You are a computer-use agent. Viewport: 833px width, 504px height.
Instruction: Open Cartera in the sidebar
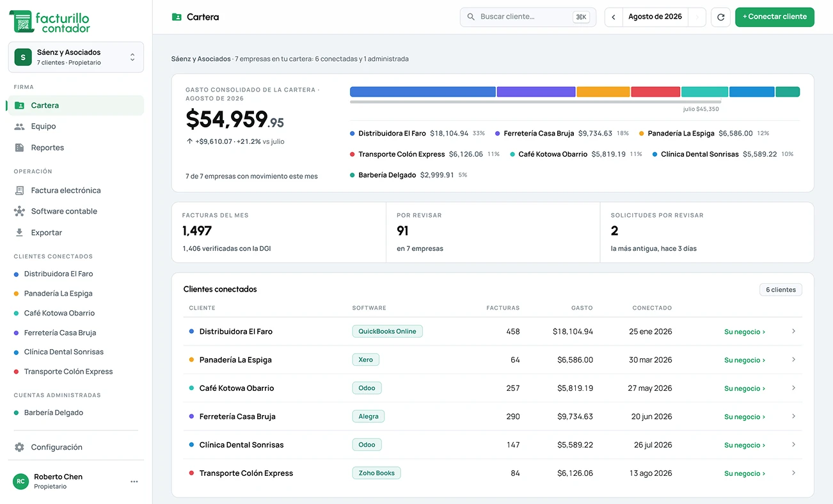click(75, 106)
